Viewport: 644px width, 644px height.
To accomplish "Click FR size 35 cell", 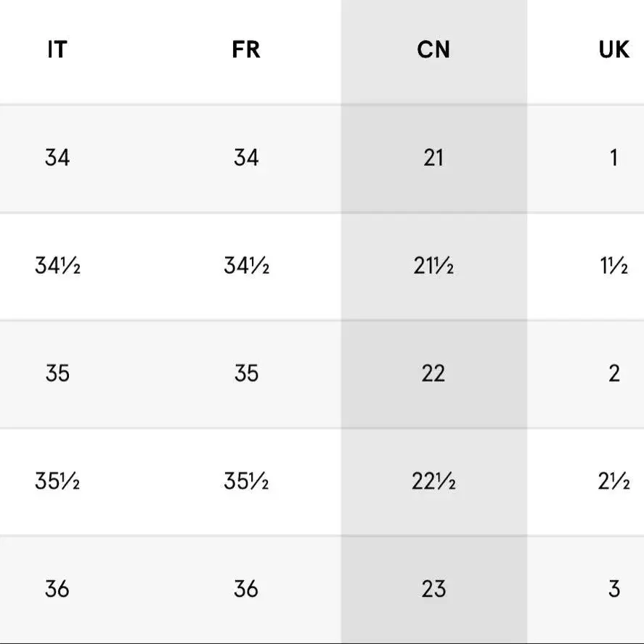I will pos(246,373).
